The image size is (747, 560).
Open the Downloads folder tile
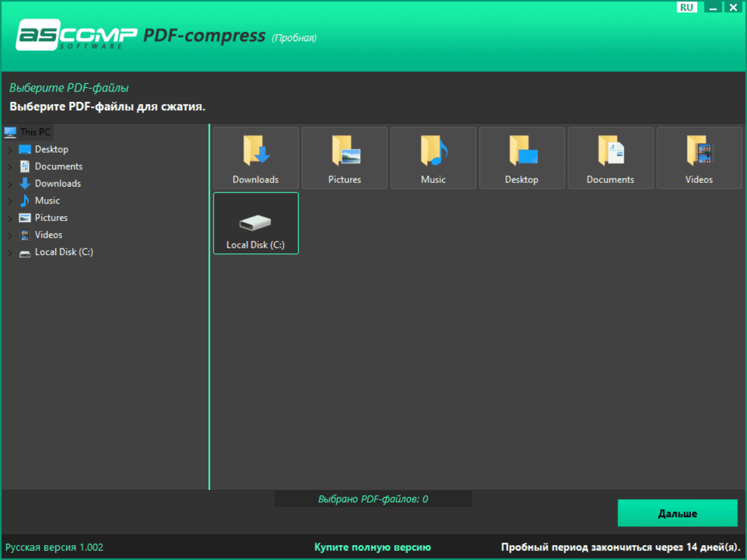tap(256, 158)
